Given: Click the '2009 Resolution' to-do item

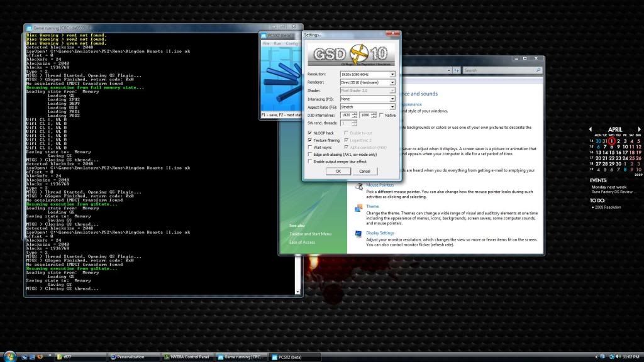Looking at the screenshot, I should coord(608,207).
